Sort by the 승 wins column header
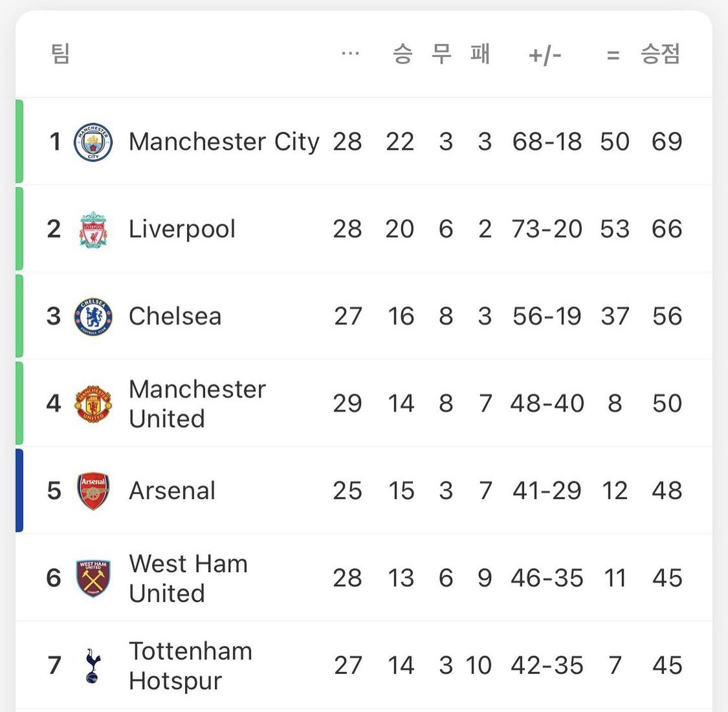This screenshot has height=712, width=728. pyautogui.click(x=403, y=54)
